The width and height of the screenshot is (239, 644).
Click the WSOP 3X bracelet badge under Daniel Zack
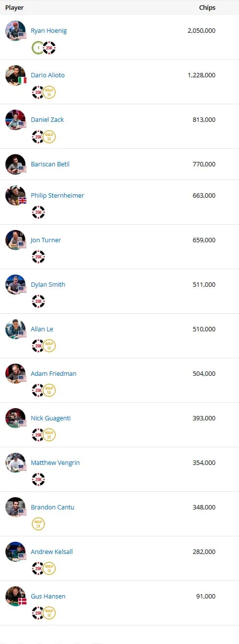point(49,137)
